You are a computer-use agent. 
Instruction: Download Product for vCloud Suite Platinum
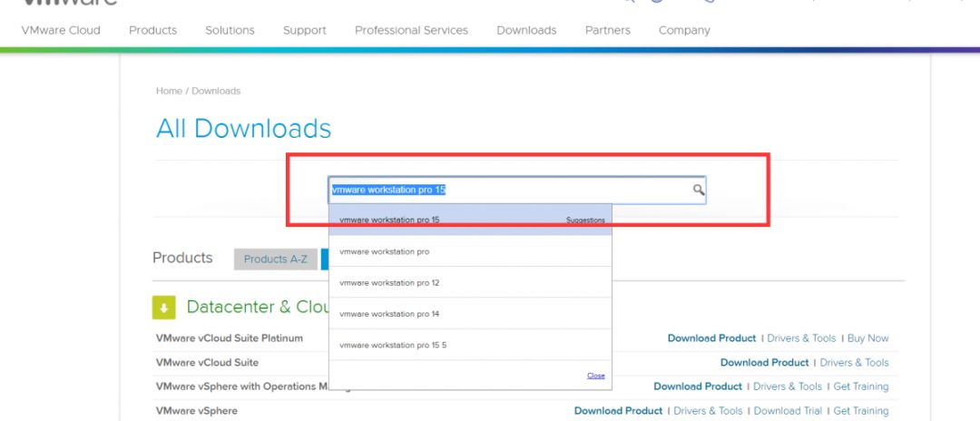(712, 338)
